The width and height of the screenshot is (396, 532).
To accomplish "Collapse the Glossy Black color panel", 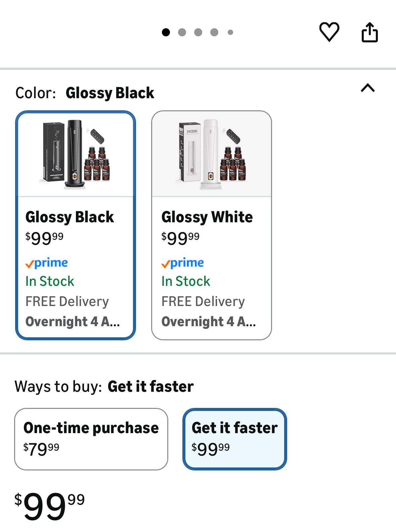I will tap(368, 88).
